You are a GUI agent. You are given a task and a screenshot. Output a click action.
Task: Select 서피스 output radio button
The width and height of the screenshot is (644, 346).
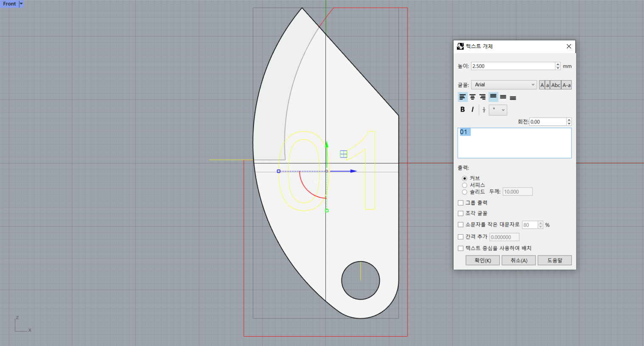point(465,185)
